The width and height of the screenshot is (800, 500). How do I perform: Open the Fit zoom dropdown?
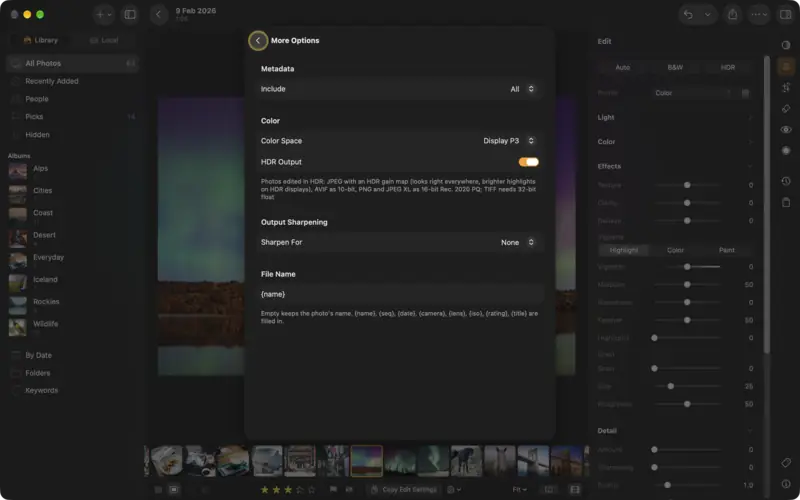pos(519,489)
